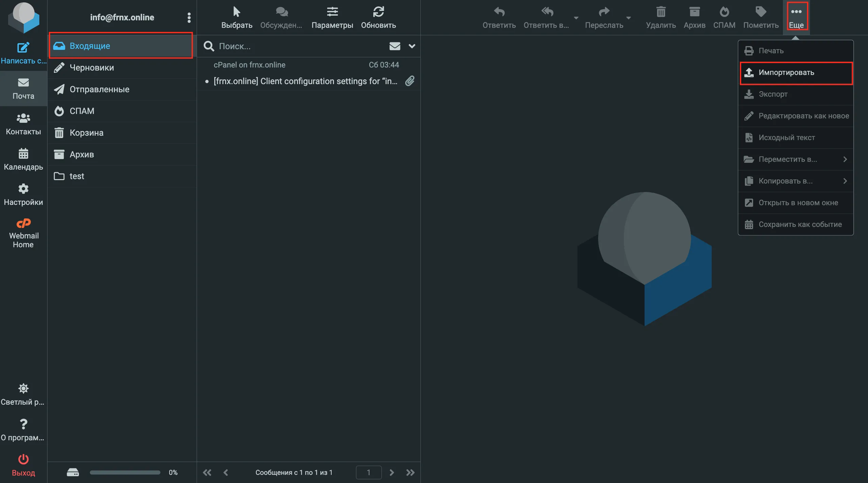The height and width of the screenshot is (483, 868).
Task: Open the About (О программе) help icon
Action: tap(23, 430)
